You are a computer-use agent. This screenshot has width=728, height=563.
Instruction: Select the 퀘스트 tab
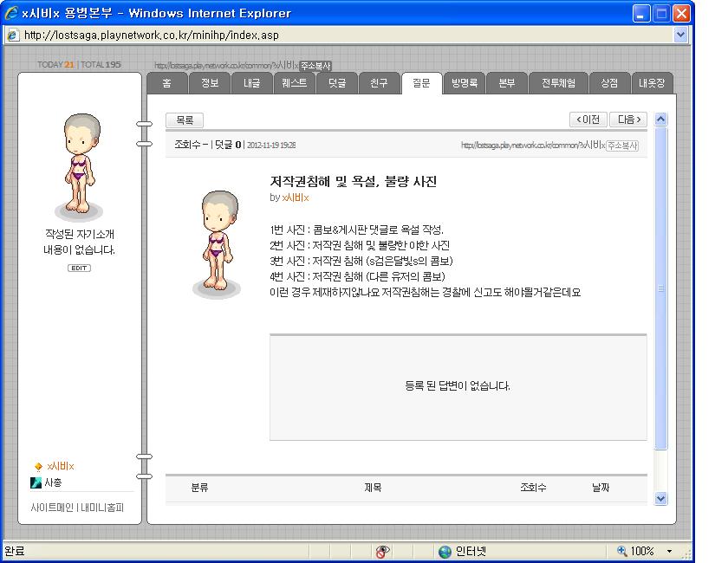coord(294,83)
